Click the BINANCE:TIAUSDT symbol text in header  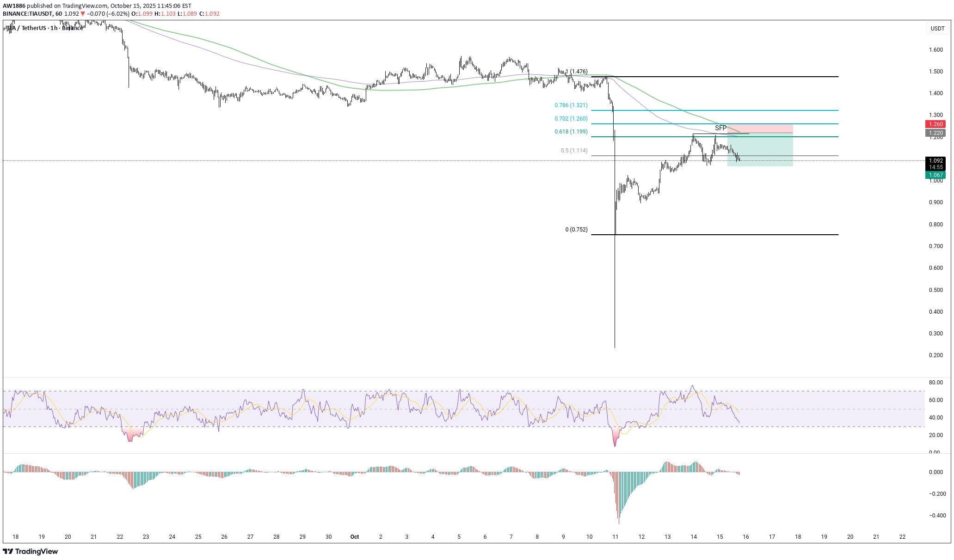coord(27,14)
